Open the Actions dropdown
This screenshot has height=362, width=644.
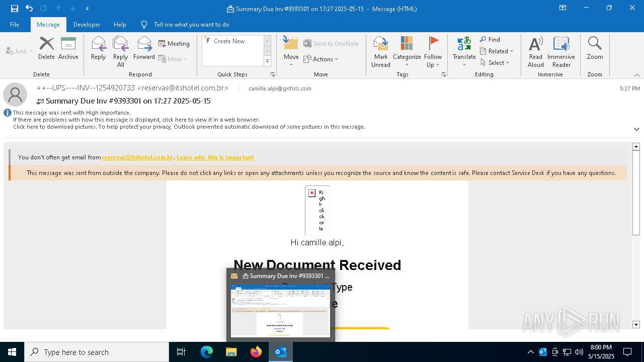(321, 59)
